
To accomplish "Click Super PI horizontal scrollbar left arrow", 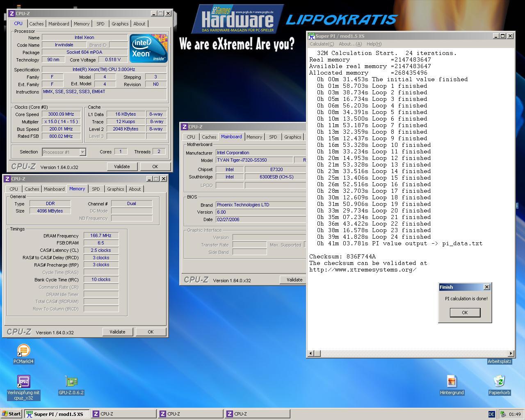I will 311,353.
